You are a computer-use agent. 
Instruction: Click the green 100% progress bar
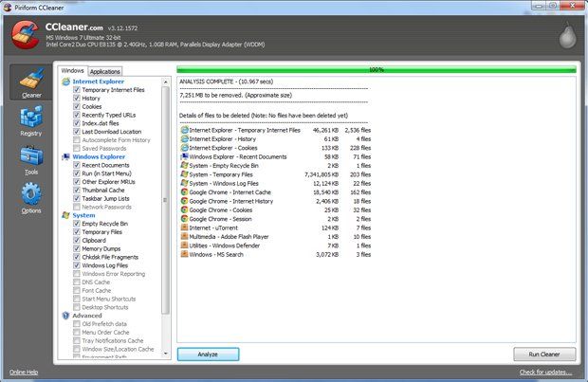click(377, 70)
